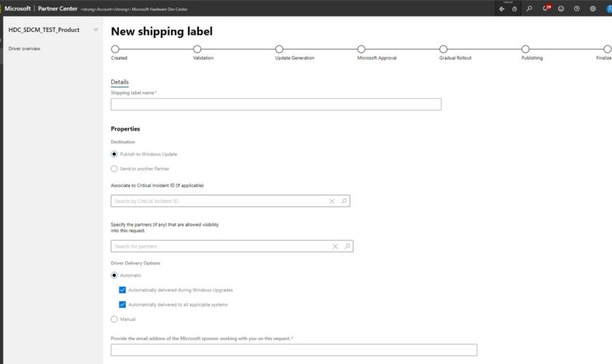
Task: Select Publish to Windows Update option
Action: [114, 154]
